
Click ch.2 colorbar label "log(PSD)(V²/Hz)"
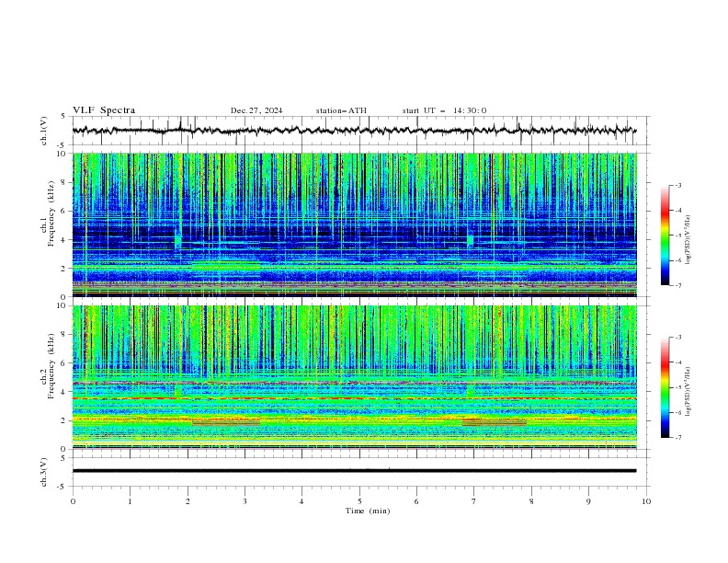[688, 392]
